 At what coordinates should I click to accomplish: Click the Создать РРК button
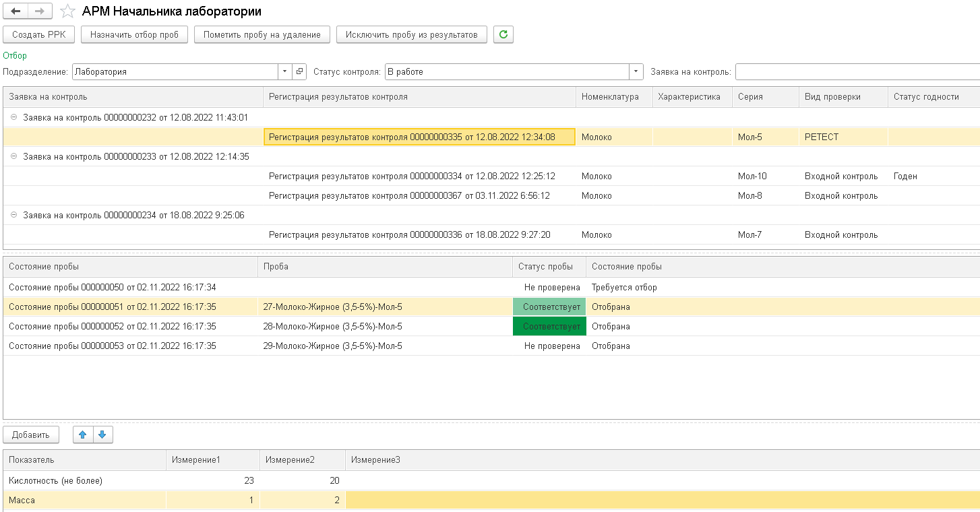[38, 35]
